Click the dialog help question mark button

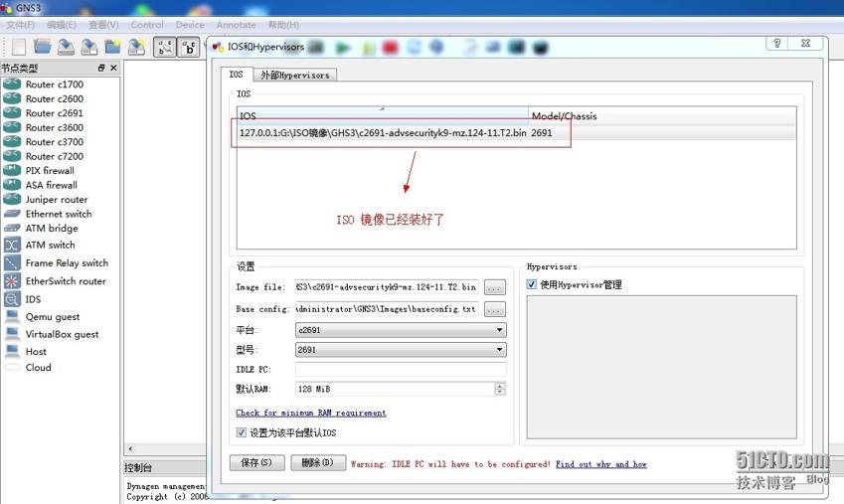(777, 44)
